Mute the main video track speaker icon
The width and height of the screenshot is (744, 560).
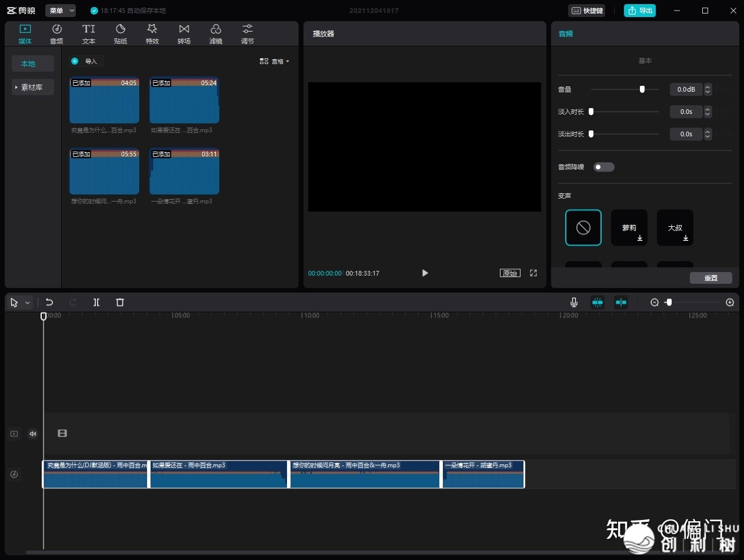point(33,434)
